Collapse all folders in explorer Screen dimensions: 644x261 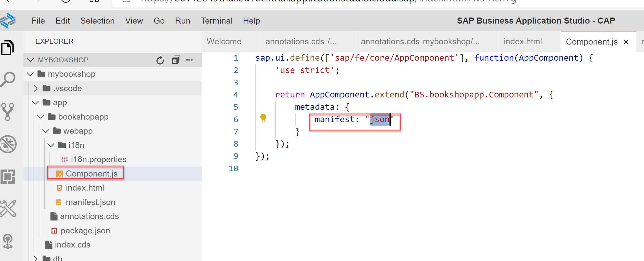176,60
